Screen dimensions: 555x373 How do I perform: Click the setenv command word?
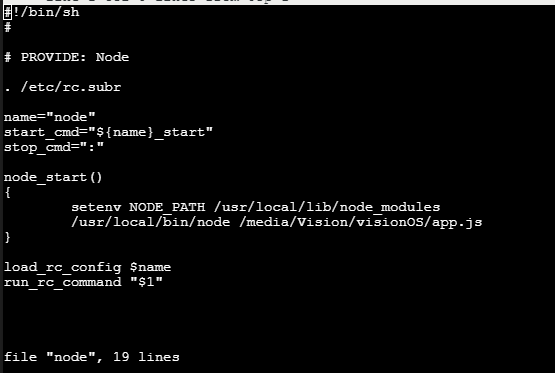point(96,207)
